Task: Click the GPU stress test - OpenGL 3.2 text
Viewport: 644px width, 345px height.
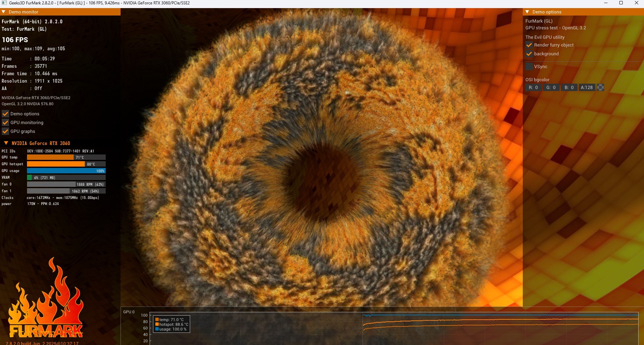Action: click(x=556, y=28)
